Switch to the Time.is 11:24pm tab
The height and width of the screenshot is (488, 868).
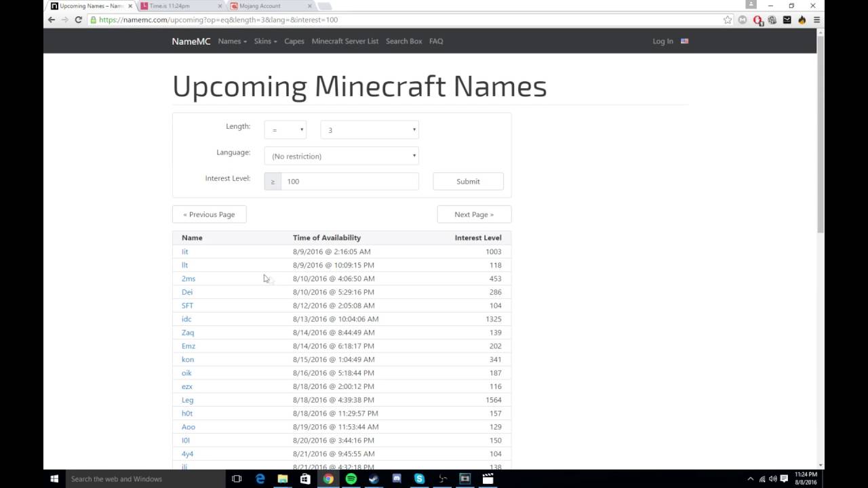[180, 6]
